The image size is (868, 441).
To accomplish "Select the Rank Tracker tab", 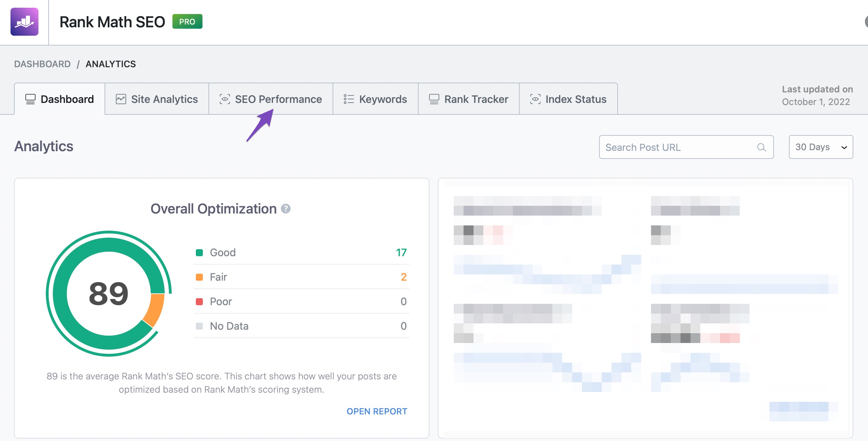I will [469, 99].
